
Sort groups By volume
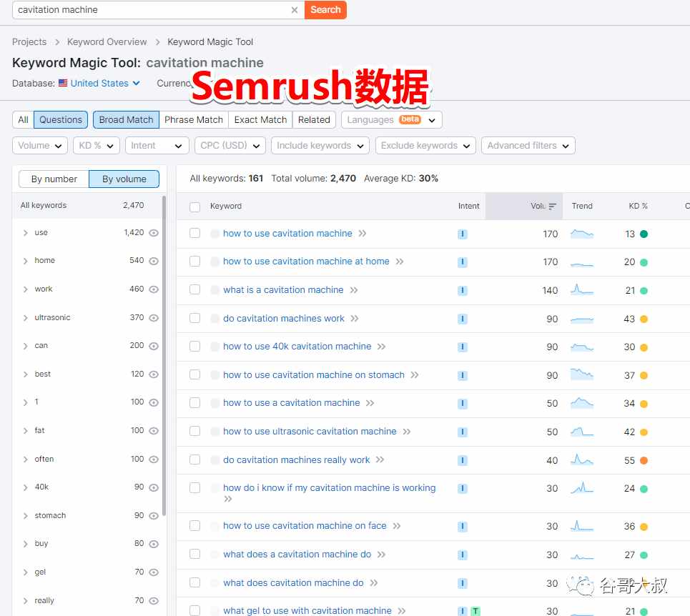(x=124, y=179)
